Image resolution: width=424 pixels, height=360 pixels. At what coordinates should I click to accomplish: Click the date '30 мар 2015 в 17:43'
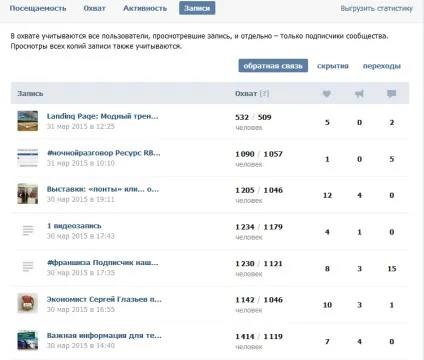(x=81, y=236)
